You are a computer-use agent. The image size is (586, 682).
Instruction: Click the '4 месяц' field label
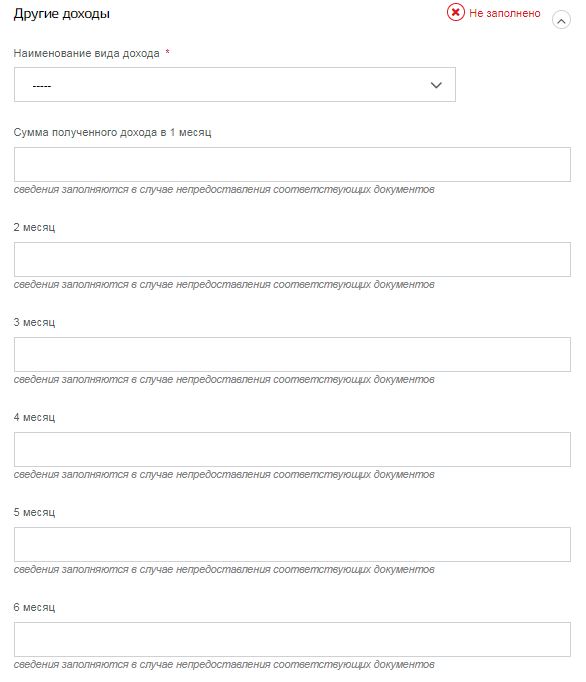tap(34, 417)
